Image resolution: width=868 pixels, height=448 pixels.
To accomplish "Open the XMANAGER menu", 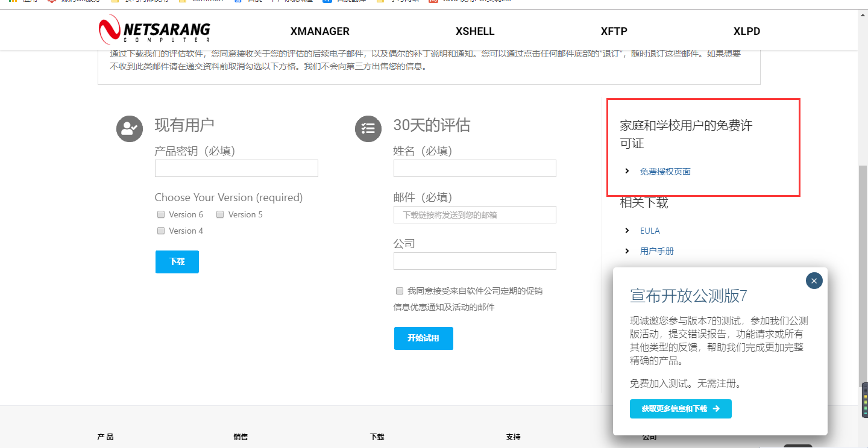I will [x=319, y=31].
